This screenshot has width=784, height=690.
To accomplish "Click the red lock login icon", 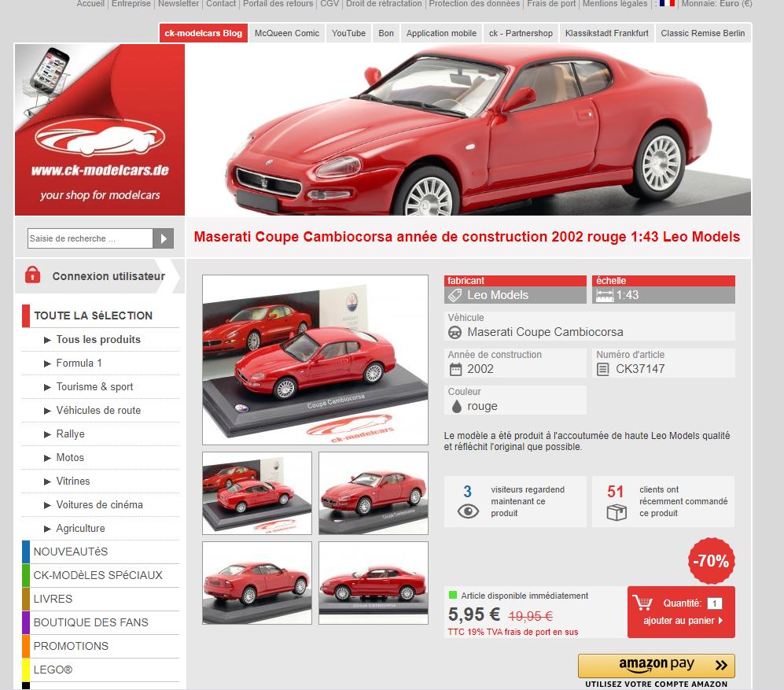I will click(x=32, y=275).
